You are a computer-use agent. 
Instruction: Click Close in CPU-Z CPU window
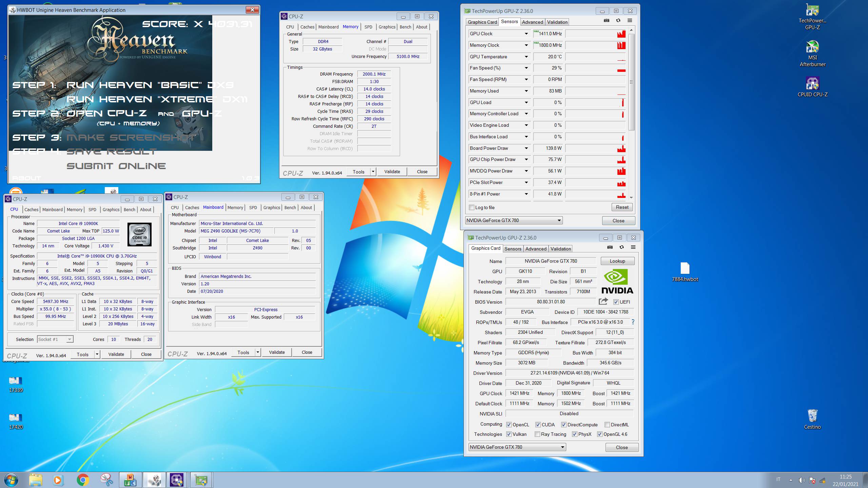tap(146, 354)
